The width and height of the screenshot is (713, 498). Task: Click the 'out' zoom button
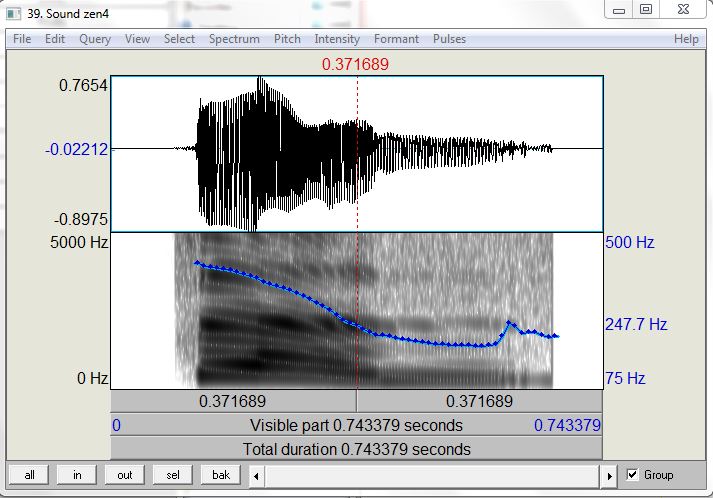point(125,475)
